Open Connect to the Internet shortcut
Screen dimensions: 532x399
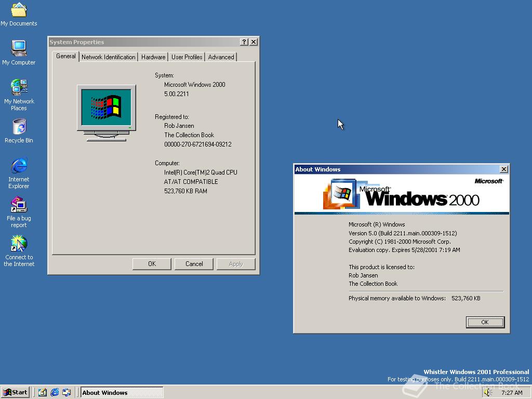tap(19, 251)
